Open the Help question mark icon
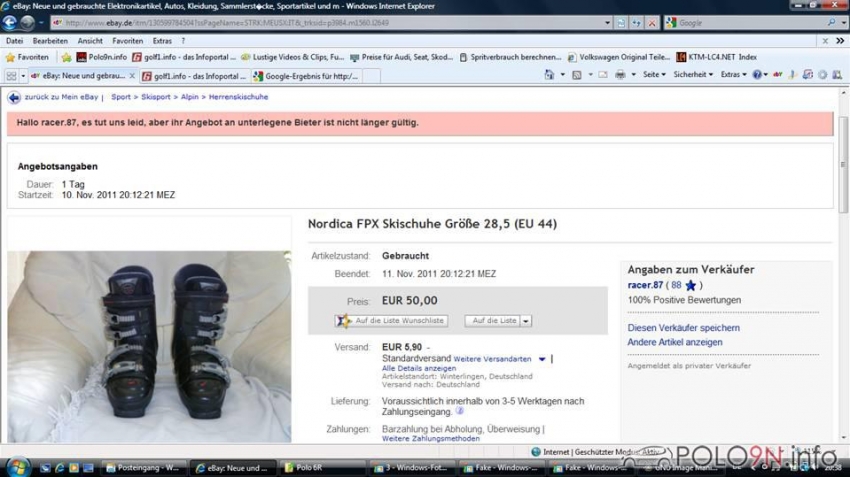This screenshot has height=477, width=850. click(x=757, y=75)
